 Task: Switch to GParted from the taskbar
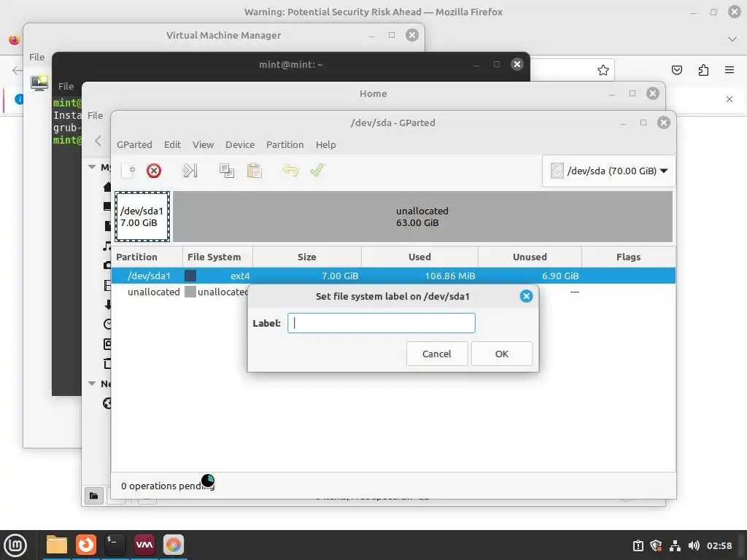click(174, 545)
